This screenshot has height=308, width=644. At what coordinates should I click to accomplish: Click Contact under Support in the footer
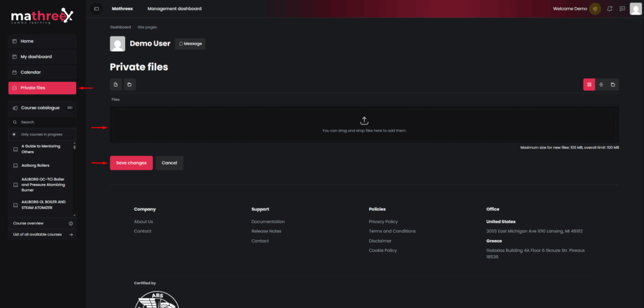click(x=260, y=241)
